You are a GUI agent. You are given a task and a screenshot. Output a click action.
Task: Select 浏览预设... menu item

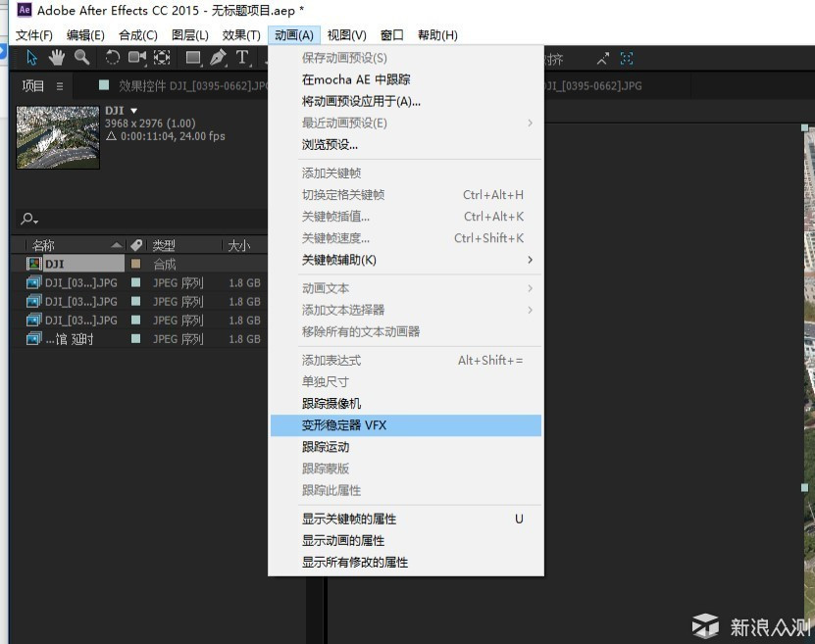pos(330,145)
